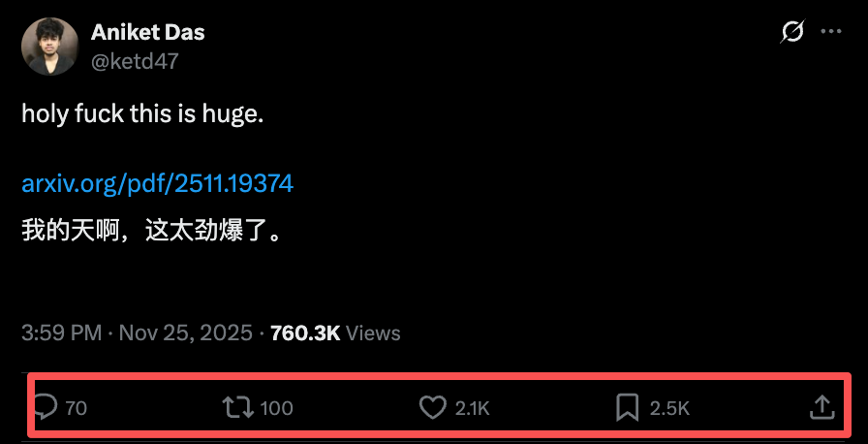Click the share upload icon
868x444 pixels.
(821, 408)
